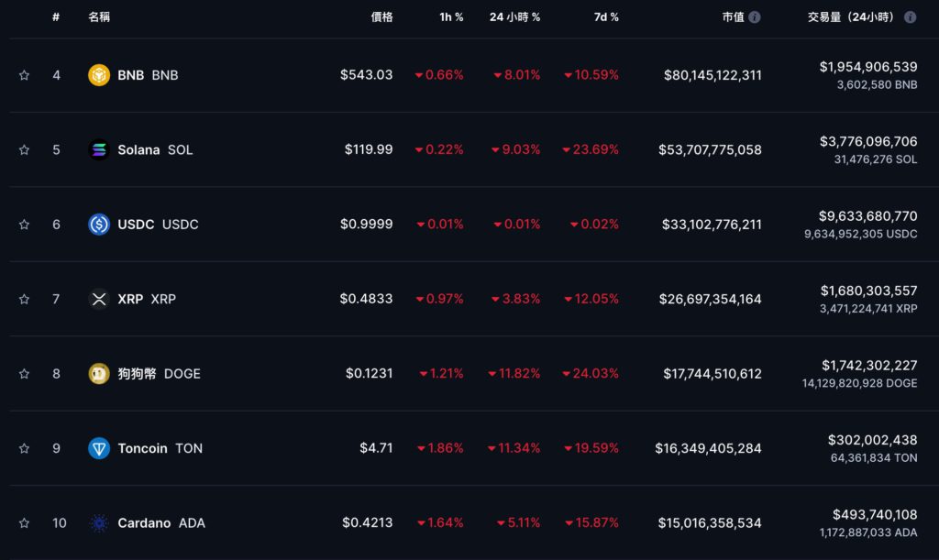This screenshot has height=560, width=939.
Task: Click the Solana logo icon
Action: (99, 149)
